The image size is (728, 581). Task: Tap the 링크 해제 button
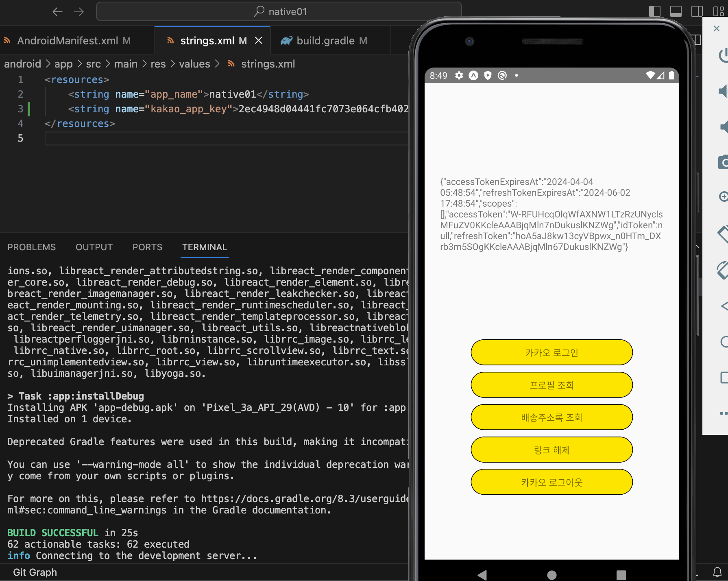(x=551, y=450)
